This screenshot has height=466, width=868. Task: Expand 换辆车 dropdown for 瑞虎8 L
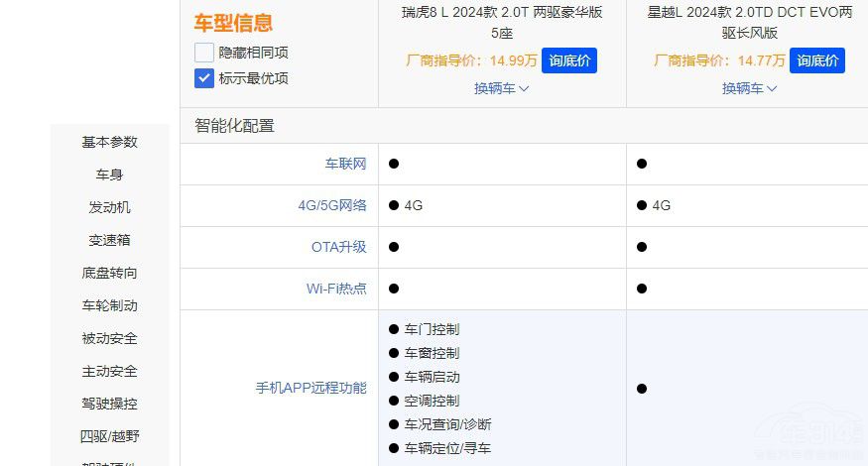[501, 88]
